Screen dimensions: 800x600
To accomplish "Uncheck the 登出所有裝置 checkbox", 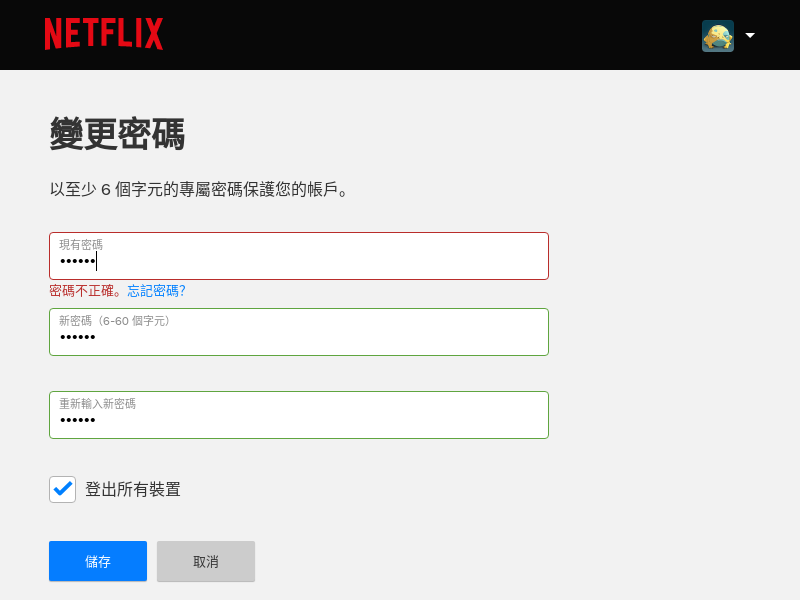I will [62, 489].
